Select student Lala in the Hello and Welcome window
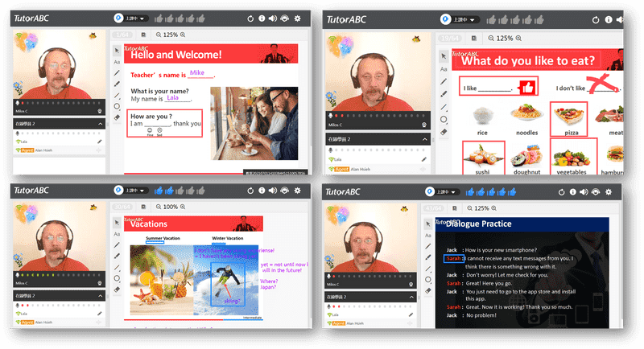Viewport: 644px width, 349px height. [x=24, y=141]
